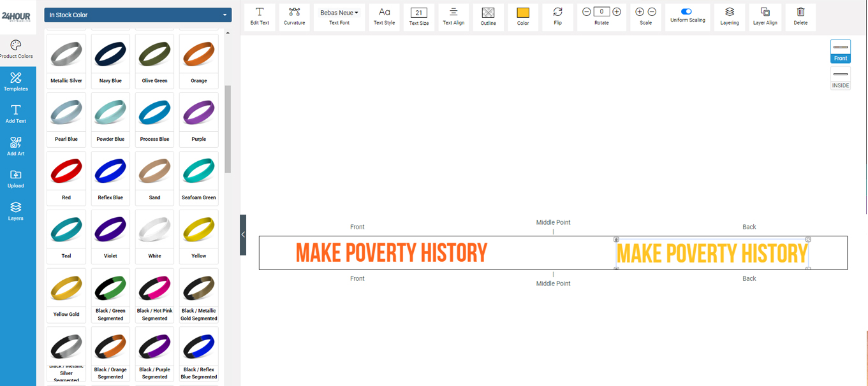Image resolution: width=868 pixels, height=386 pixels.
Task: Select the yellow back MAKE POVERTY HISTORY text
Action: [x=712, y=254]
